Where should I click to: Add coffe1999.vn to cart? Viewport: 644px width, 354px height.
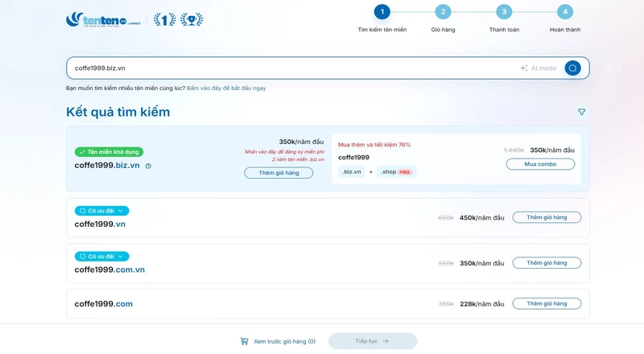tap(547, 217)
